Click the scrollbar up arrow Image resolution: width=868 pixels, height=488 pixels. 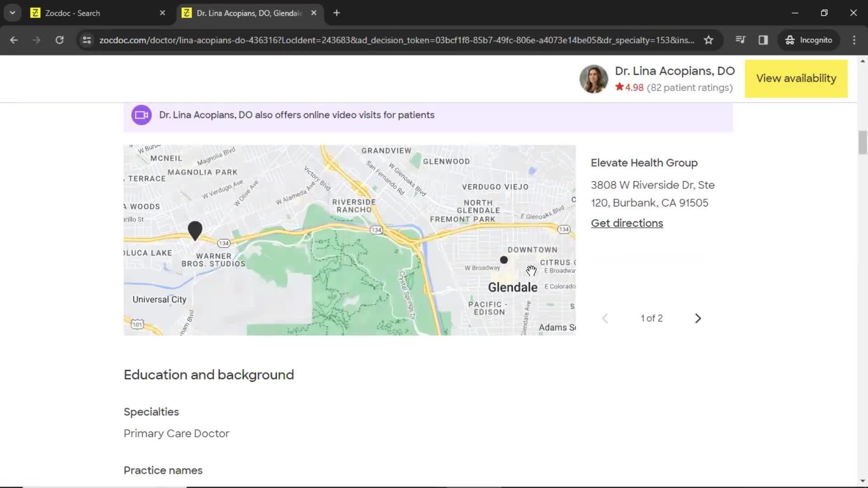(x=863, y=61)
